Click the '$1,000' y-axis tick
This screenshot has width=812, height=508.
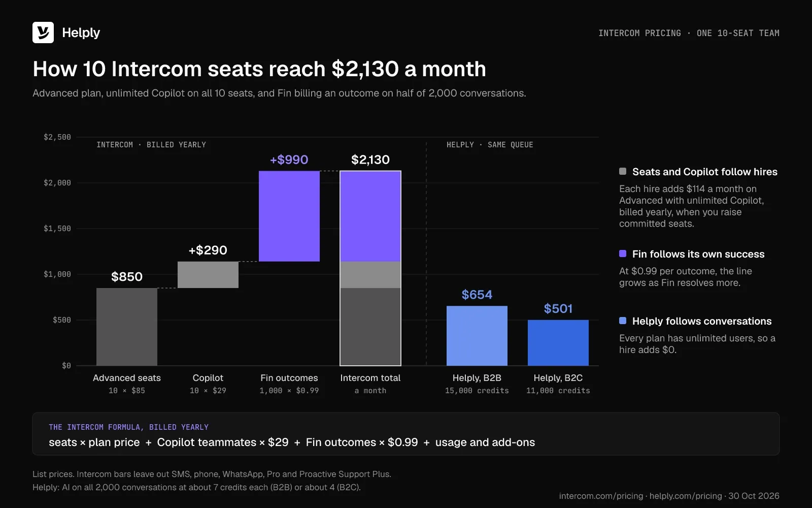[57, 274]
